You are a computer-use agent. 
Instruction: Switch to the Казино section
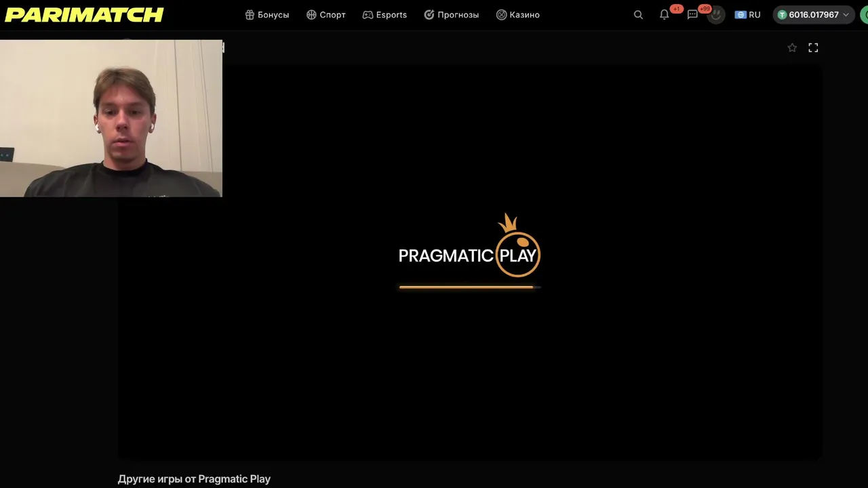518,15
